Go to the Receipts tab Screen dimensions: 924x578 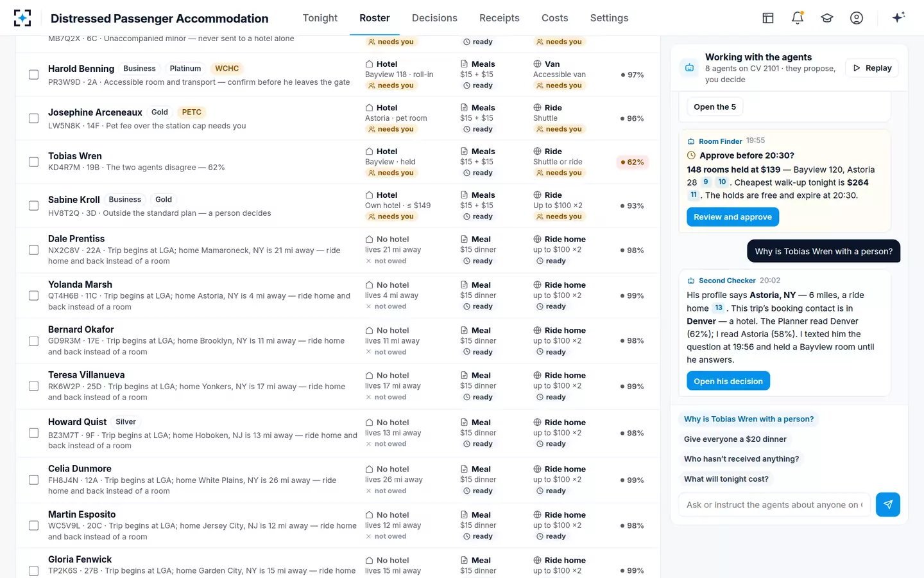499,18
